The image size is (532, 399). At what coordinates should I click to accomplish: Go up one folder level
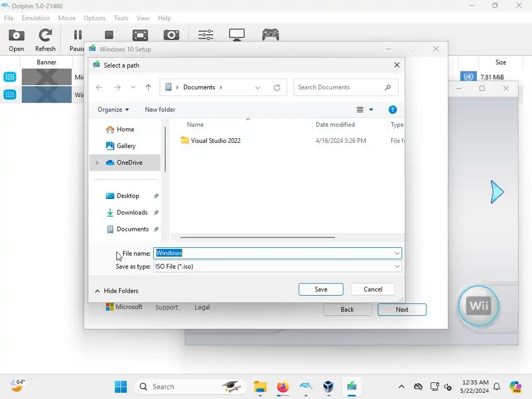(x=148, y=87)
